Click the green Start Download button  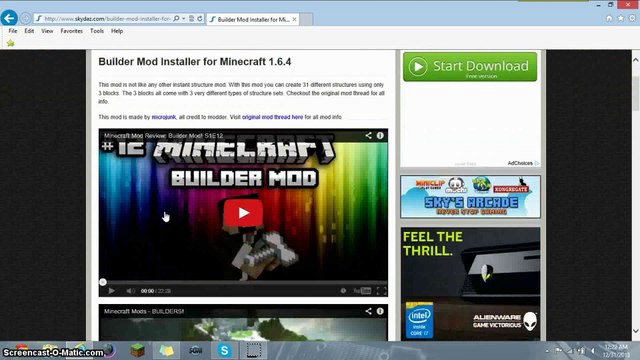(470, 67)
